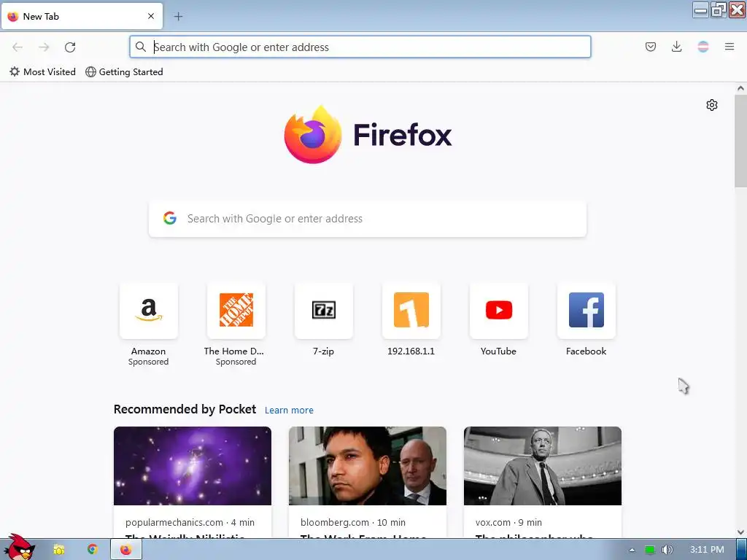Open the hamburger application menu
Screen dimensions: 747x560
pyautogui.click(x=729, y=47)
